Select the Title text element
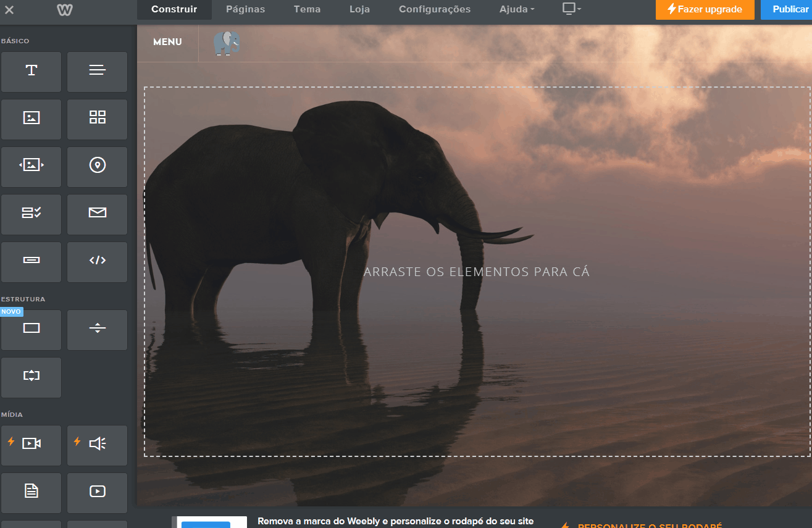 point(31,72)
